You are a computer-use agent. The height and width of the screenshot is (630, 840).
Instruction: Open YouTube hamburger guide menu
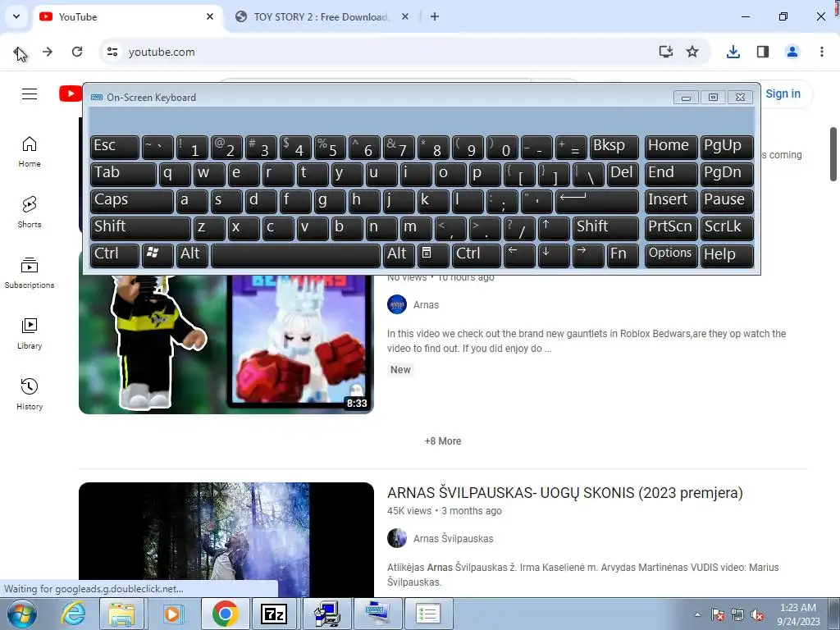pyautogui.click(x=30, y=94)
